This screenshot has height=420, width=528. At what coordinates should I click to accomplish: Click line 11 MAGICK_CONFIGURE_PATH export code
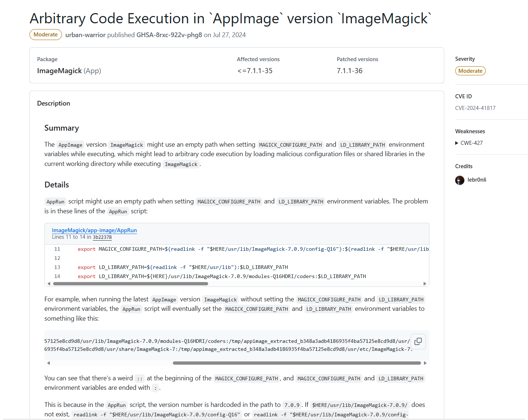point(253,249)
